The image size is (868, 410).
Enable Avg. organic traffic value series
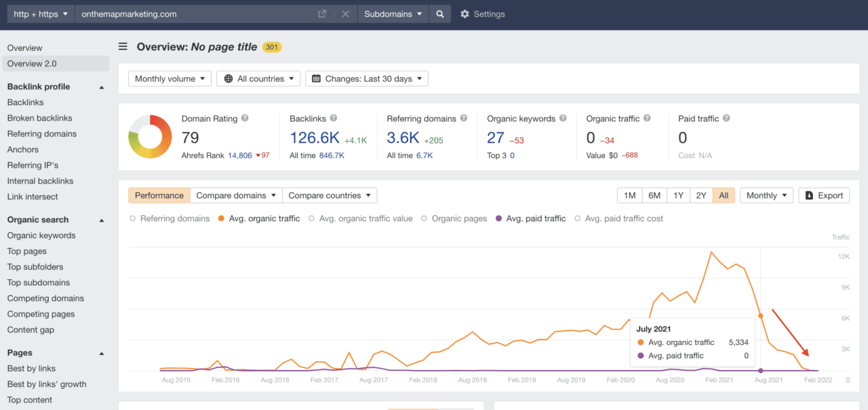tap(360, 219)
